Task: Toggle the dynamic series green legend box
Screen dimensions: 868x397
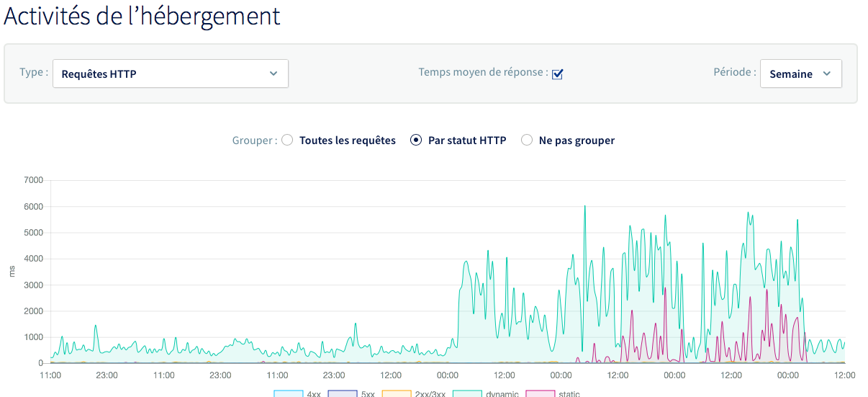Action: point(467,393)
